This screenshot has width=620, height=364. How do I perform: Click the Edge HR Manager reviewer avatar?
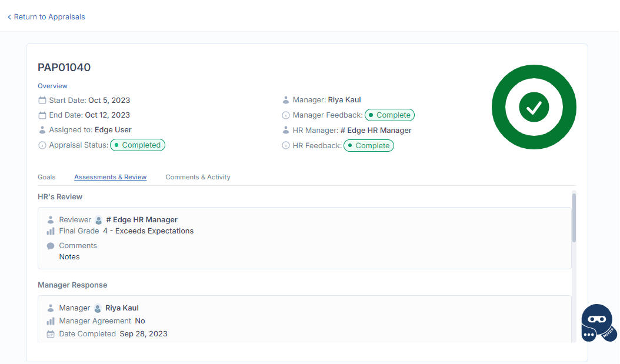(99, 220)
